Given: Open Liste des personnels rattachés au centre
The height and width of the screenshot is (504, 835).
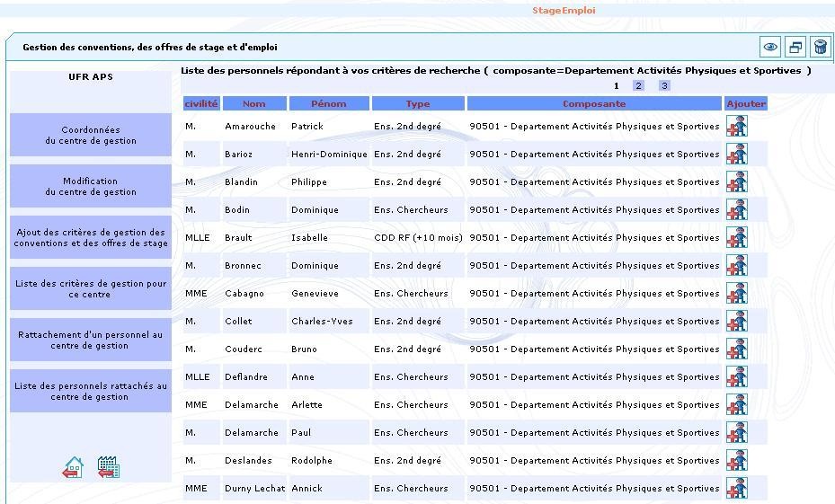Looking at the screenshot, I should tap(91, 391).
